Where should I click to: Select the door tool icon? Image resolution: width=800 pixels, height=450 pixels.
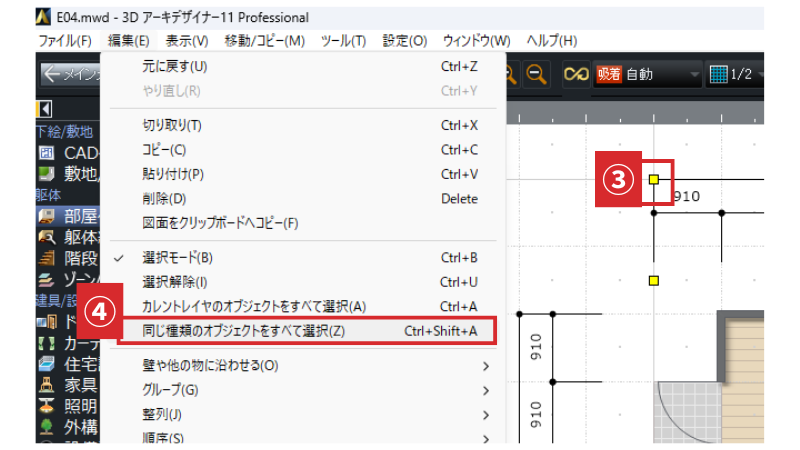coord(47,322)
